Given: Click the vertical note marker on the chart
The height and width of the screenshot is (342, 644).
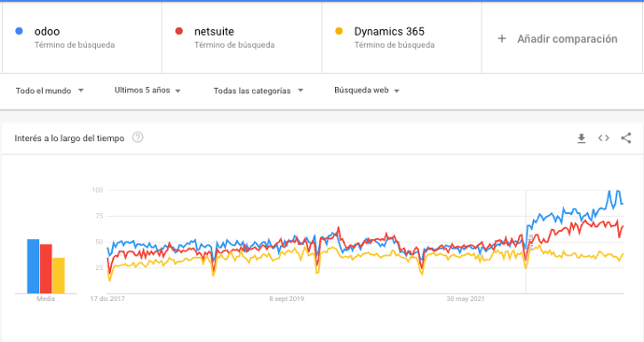Looking at the screenshot, I should click(530, 242).
